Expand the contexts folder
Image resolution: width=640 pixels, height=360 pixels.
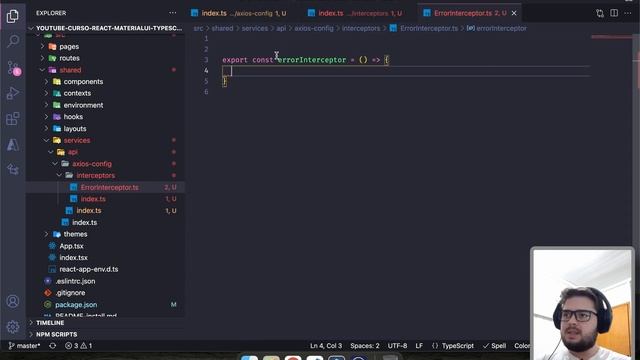pos(106,93)
